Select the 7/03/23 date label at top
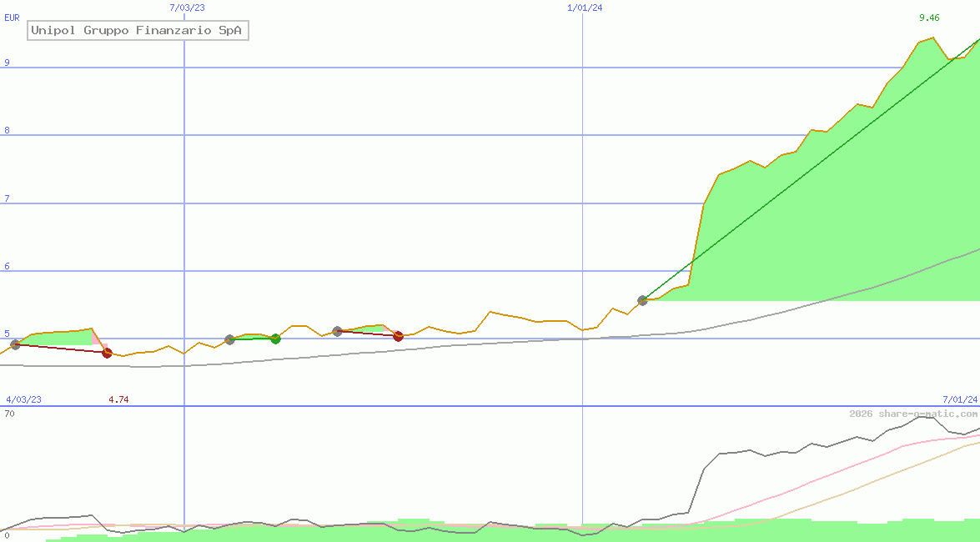Viewport: 980px width, 542px height. coord(186,8)
